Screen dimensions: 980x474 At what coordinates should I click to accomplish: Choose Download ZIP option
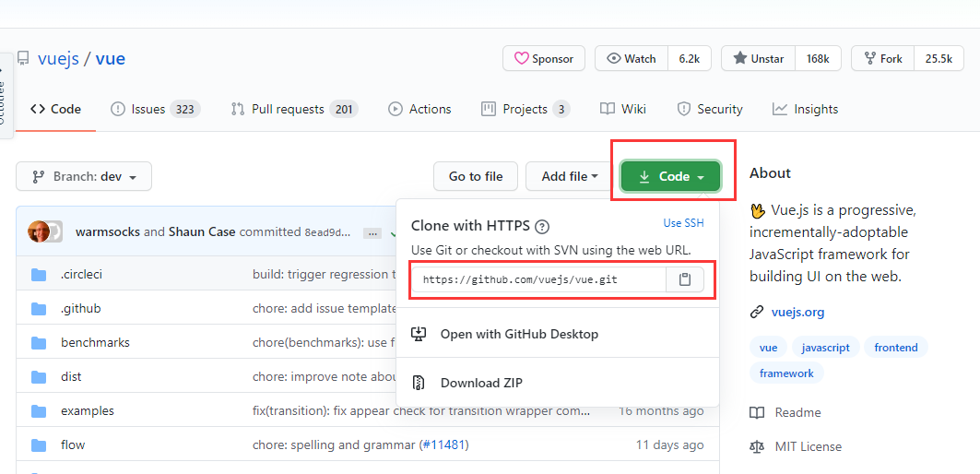coord(481,383)
